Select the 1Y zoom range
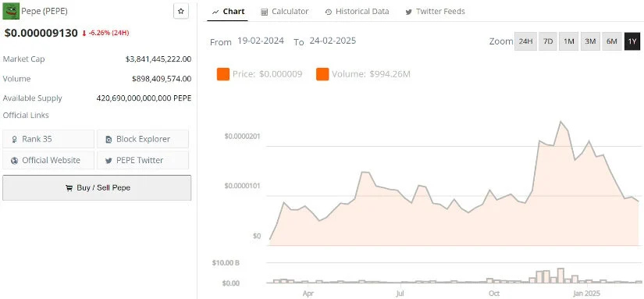The width and height of the screenshot is (644, 299). [632, 41]
